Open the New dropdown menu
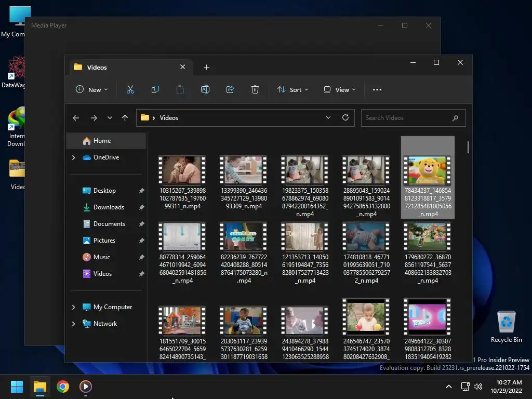 pos(91,89)
